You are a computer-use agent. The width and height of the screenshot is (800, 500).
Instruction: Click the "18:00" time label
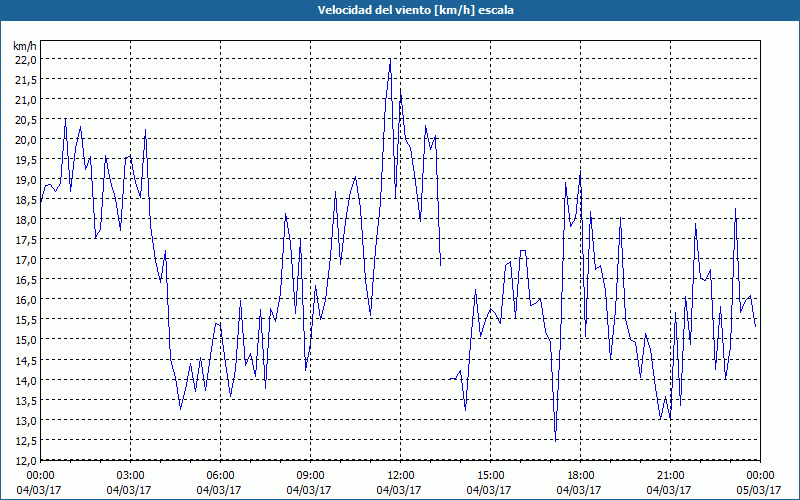tap(580, 476)
